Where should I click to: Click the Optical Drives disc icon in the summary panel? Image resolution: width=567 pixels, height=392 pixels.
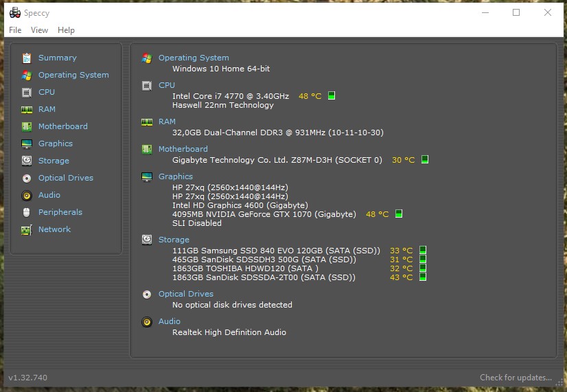[x=146, y=295]
